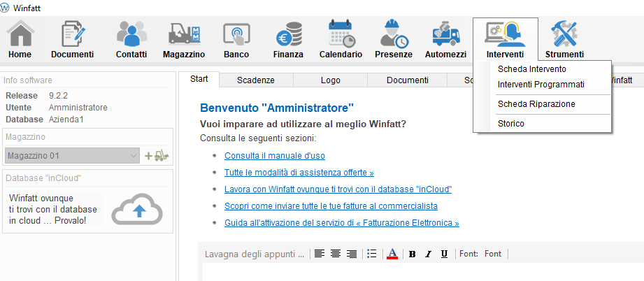This screenshot has height=281, width=644.
Task: Click the Lavagna degli appunti notes area
Action: 423,272
